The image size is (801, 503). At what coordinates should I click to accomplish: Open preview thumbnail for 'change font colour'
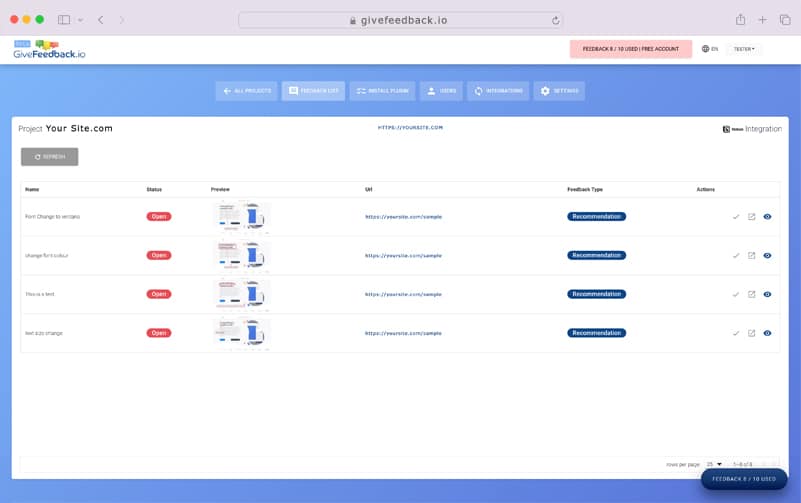242,255
